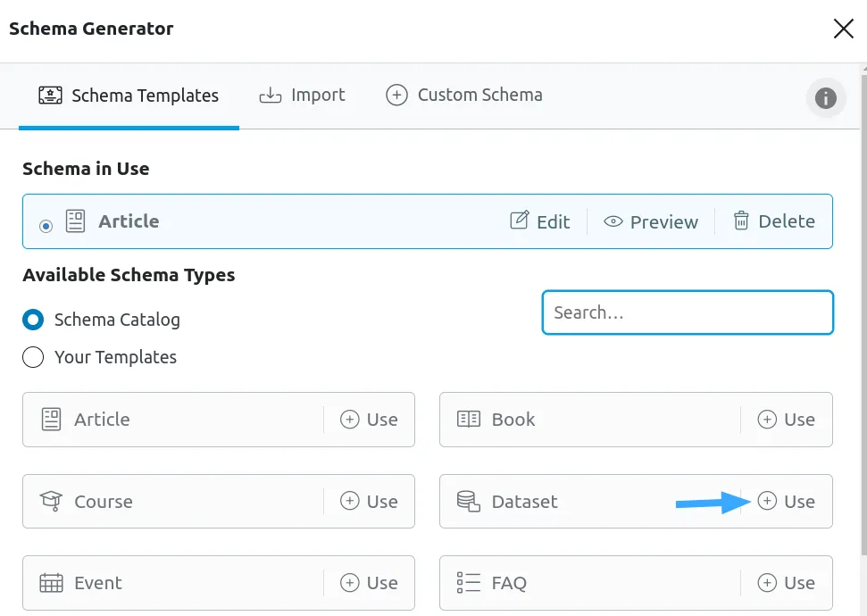Click the Preview eye icon
Image resolution: width=867 pixels, height=616 pixels.
613,221
